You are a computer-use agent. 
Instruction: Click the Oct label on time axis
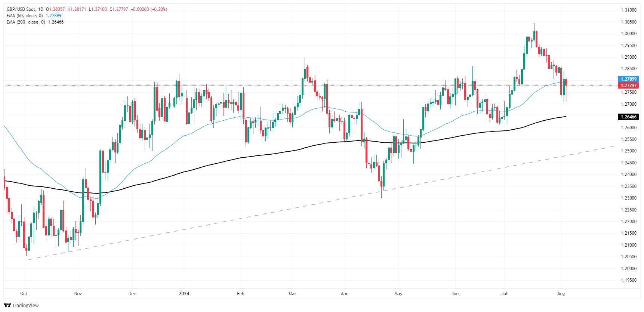click(x=24, y=294)
